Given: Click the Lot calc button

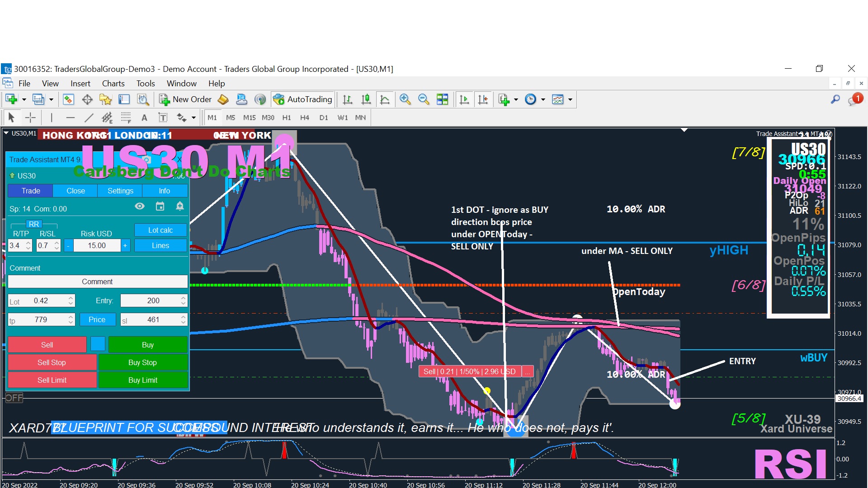Looking at the screenshot, I should tap(160, 230).
